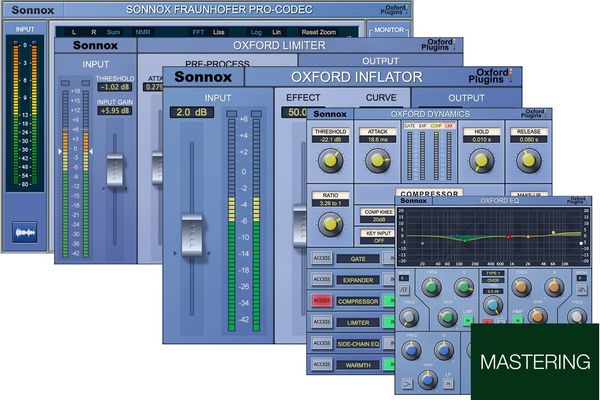Click ACCESS button for Gate section

(322, 258)
